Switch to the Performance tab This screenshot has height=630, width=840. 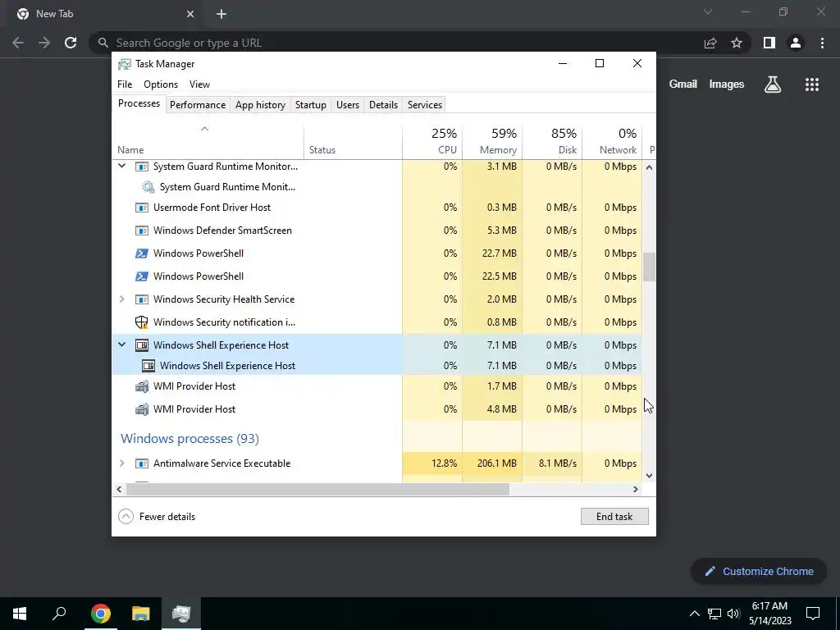(198, 105)
